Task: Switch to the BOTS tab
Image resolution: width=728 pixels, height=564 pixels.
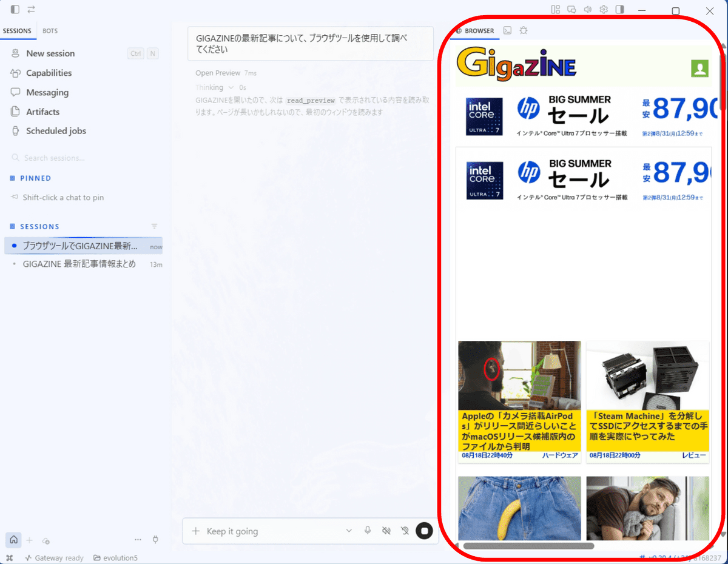Action: pyautogui.click(x=50, y=31)
